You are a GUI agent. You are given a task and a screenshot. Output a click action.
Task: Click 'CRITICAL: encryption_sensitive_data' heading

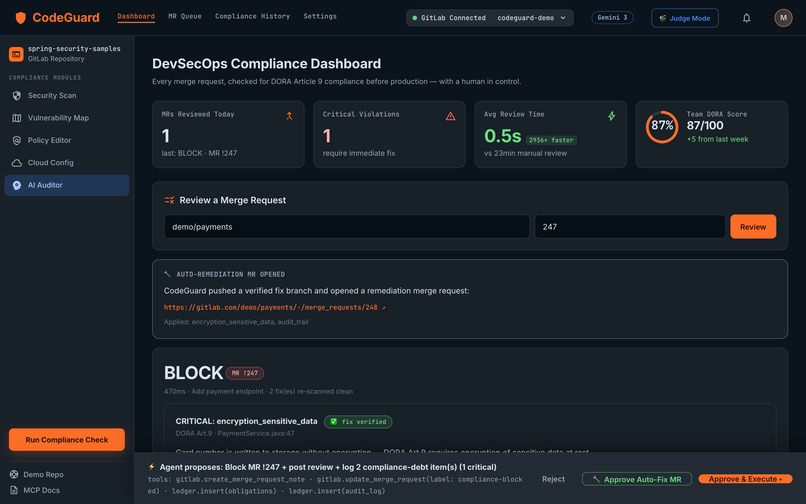(246, 421)
